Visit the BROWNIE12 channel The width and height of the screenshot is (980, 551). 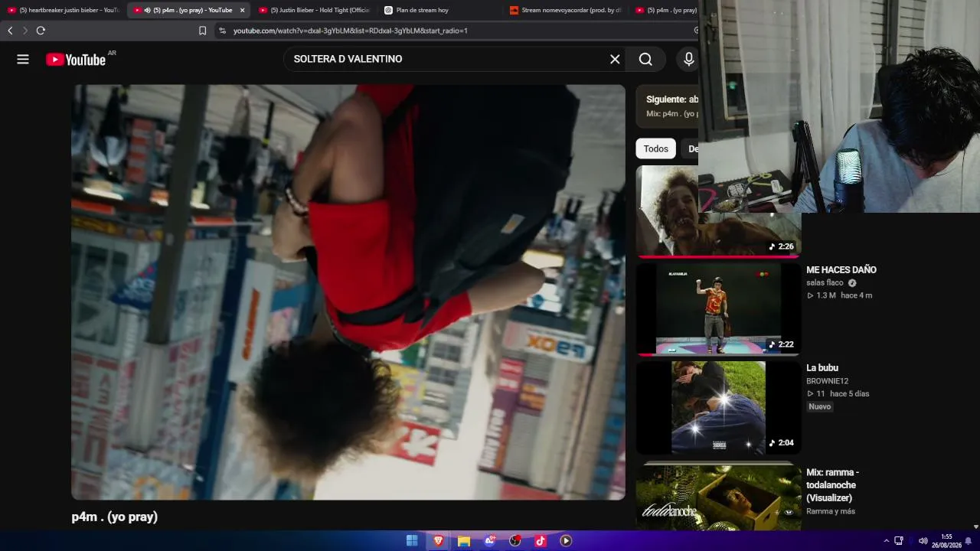[827, 381]
